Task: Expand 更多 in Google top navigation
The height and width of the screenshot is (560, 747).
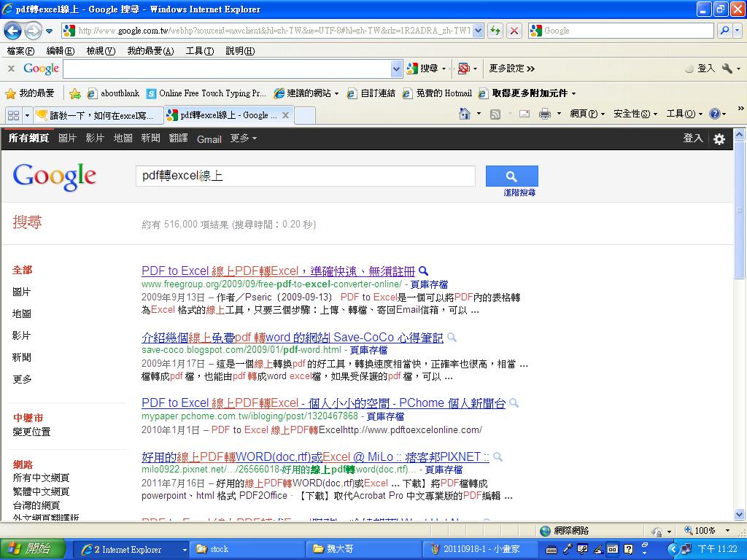Action: point(244,139)
